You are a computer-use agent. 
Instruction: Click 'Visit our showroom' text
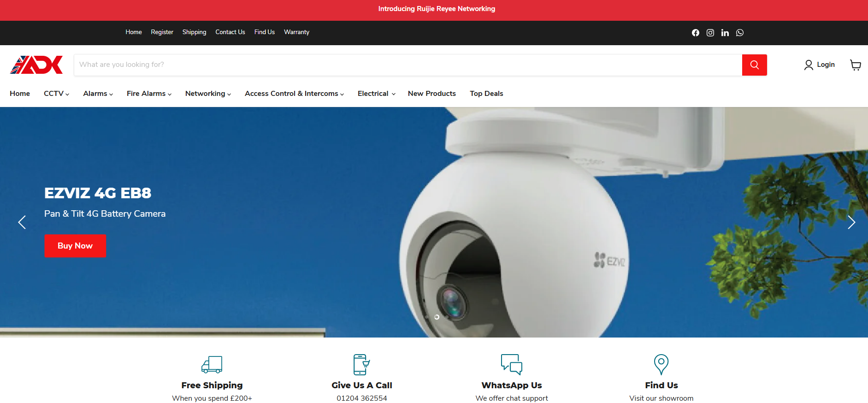[661, 398]
